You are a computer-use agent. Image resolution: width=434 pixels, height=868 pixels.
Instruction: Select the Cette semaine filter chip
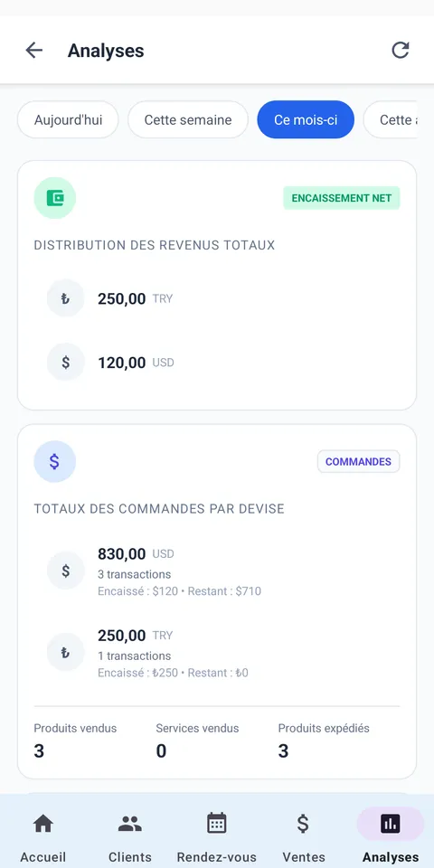point(188,119)
